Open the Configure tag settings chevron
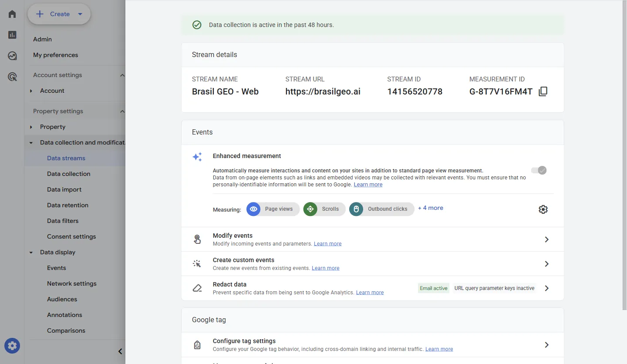This screenshot has width=627, height=364. point(546,345)
